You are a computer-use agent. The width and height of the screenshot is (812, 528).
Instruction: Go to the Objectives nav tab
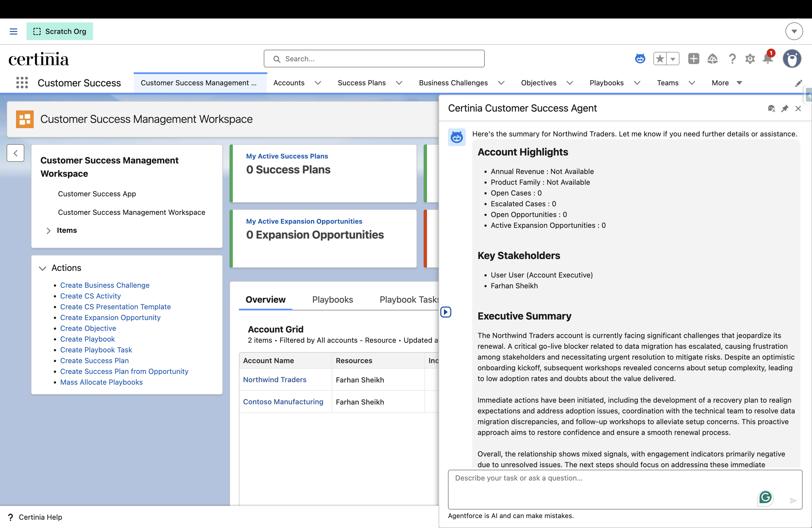[x=538, y=83]
